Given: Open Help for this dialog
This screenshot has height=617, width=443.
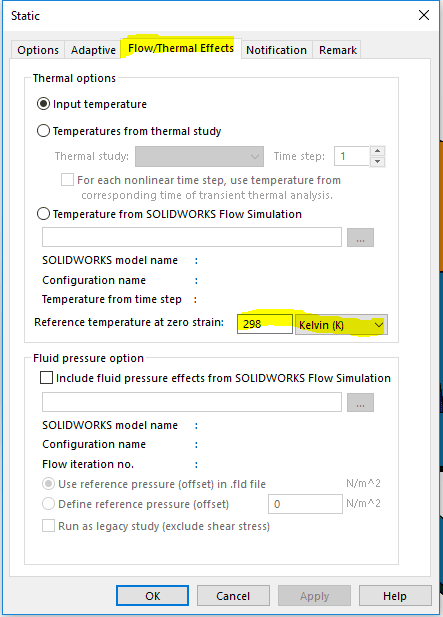Looking at the screenshot, I should (x=395, y=596).
